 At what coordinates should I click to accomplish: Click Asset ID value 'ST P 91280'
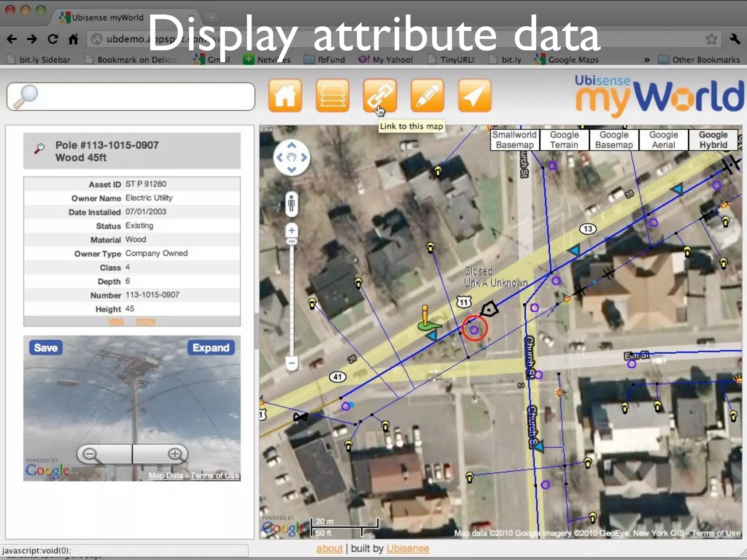146,184
